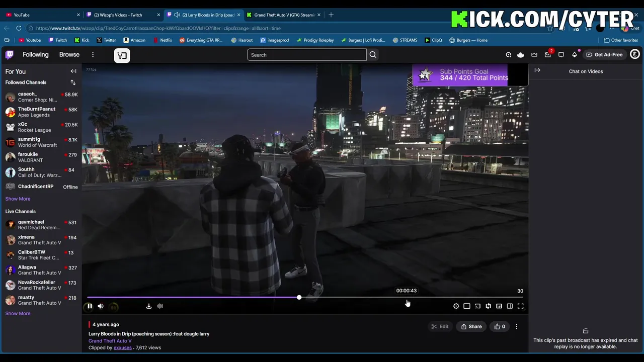Click the cast icon in player controls
The width and height of the screenshot is (644, 362).
click(x=477, y=306)
